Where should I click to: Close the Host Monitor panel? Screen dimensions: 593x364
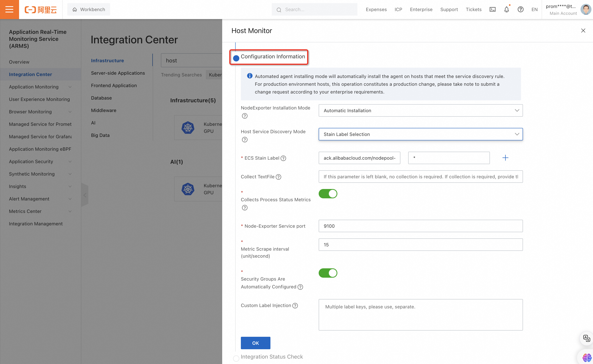[583, 31]
